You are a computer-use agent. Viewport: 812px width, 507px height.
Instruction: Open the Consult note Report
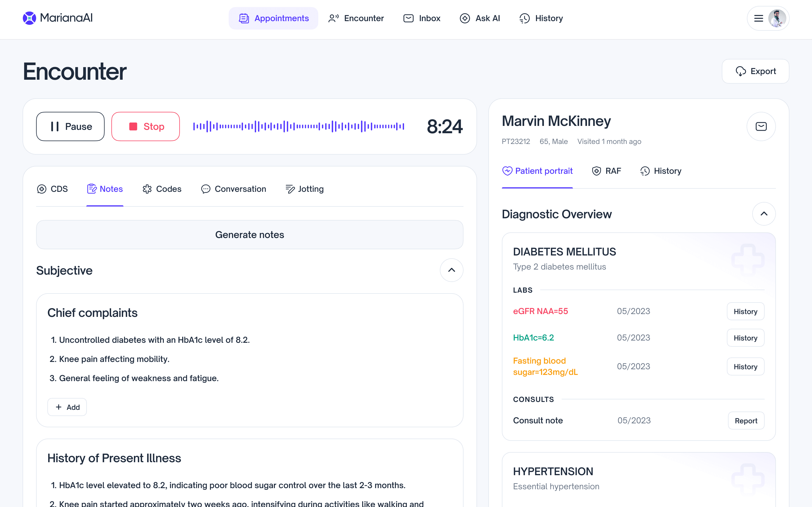coord(746,421)
